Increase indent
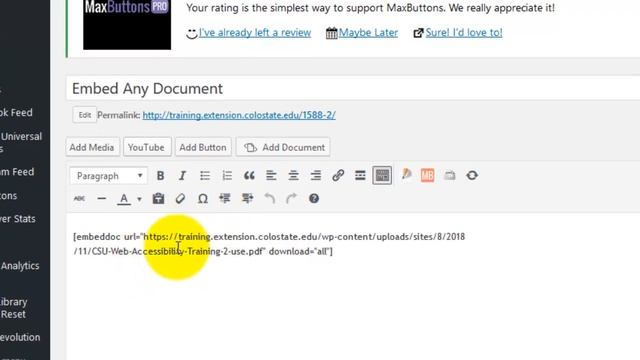Screen dimensions: 640x360 click(x=247, y=199)
